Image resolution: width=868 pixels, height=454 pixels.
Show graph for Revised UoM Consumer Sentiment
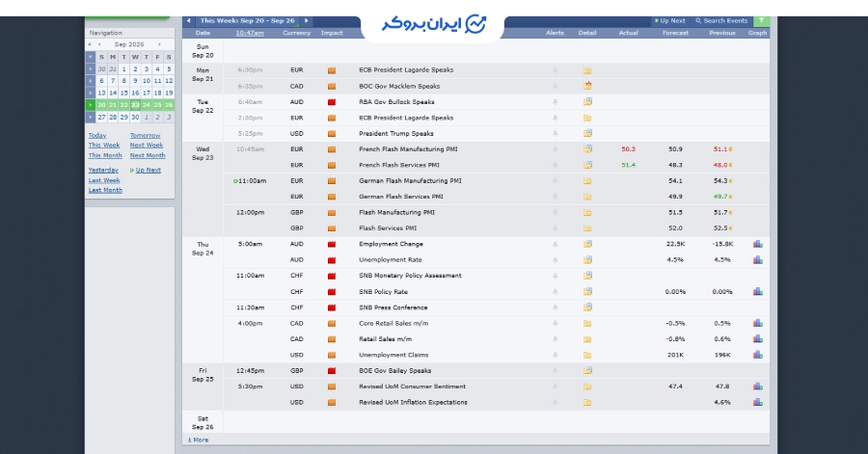[758, 387]
